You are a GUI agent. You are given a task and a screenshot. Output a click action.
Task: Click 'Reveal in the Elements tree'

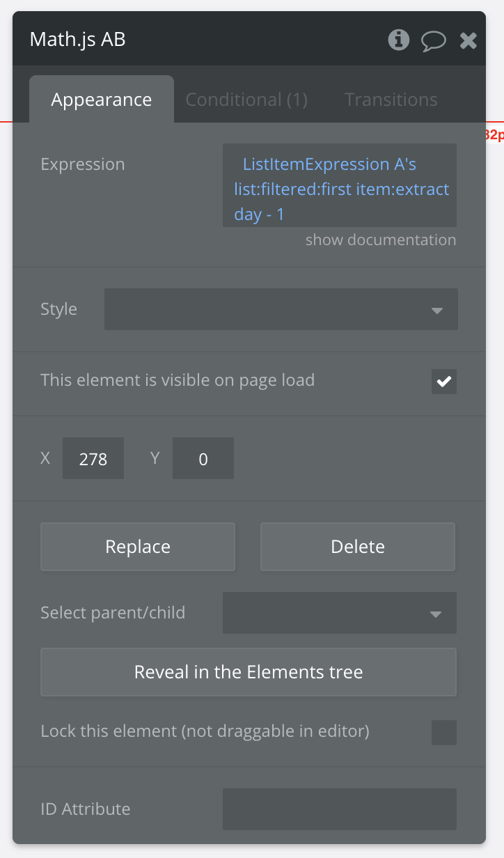(249, 671)
